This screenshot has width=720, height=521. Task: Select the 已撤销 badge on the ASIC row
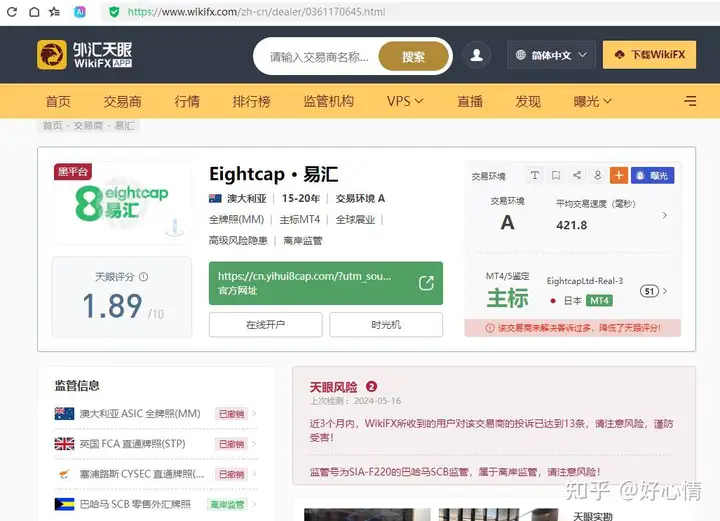coord(231,414)
